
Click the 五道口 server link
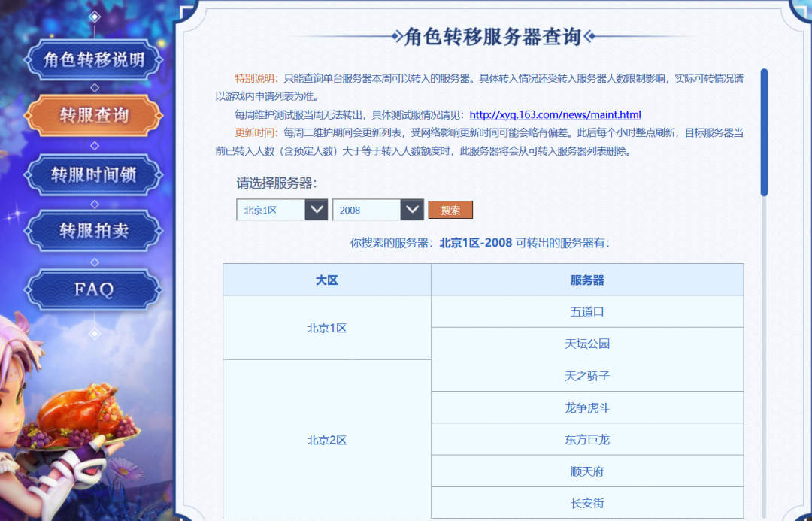(x=586, y=311)
